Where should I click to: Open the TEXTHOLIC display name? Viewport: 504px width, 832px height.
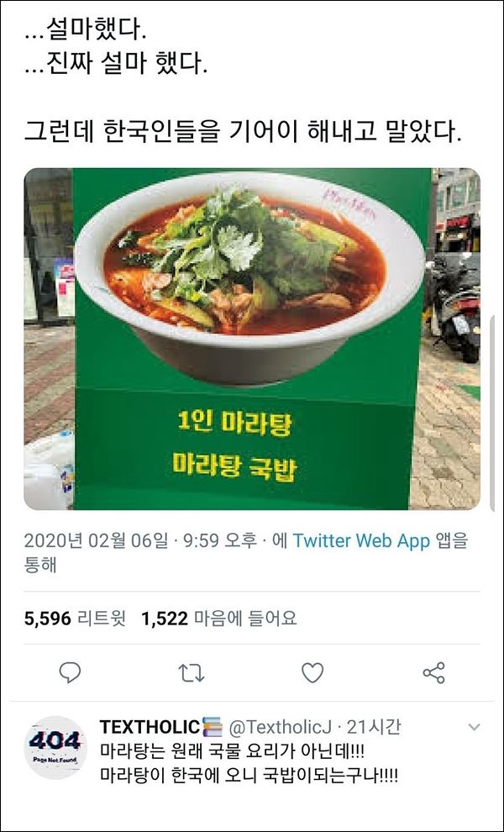pos(150,726)
